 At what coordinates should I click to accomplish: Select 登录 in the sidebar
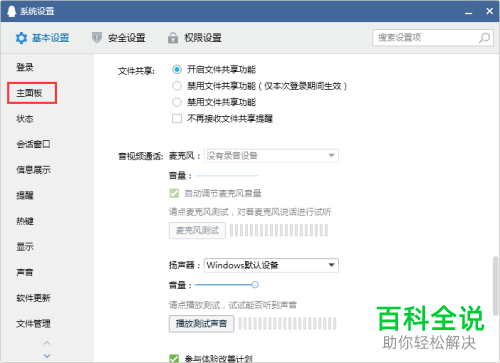click(x=25, y=67)
